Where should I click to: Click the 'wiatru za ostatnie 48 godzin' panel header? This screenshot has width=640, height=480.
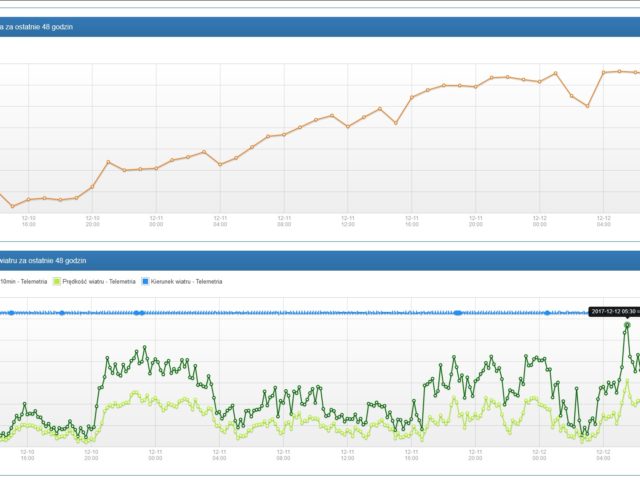(43, 261)
